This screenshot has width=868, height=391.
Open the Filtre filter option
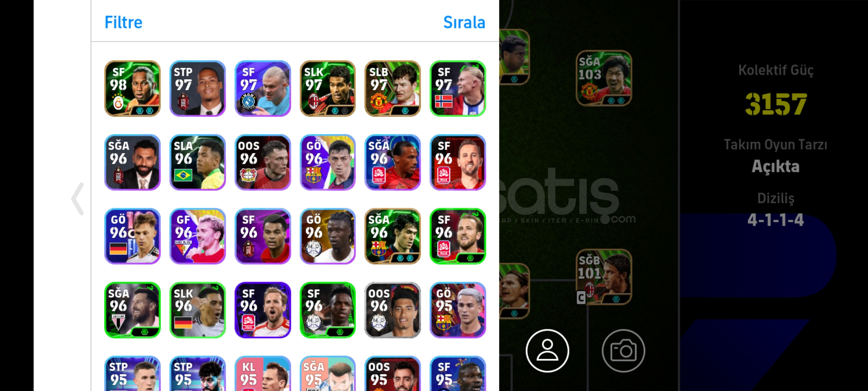coord(123,22)
